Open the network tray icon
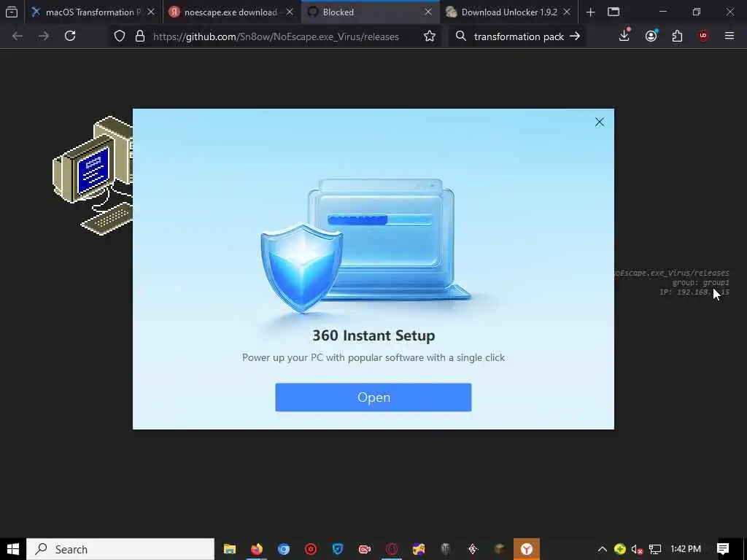 (655, 549)
